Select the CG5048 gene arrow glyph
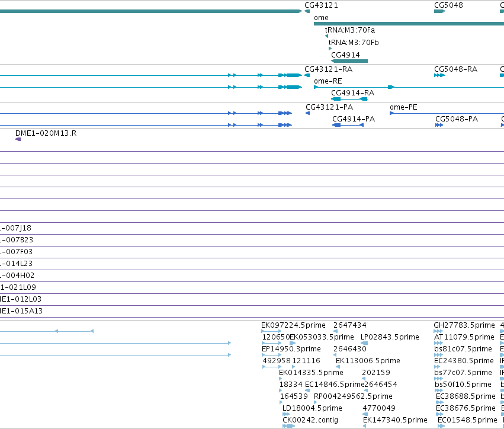This screenshot has width=504, height=429. (439, 11)
